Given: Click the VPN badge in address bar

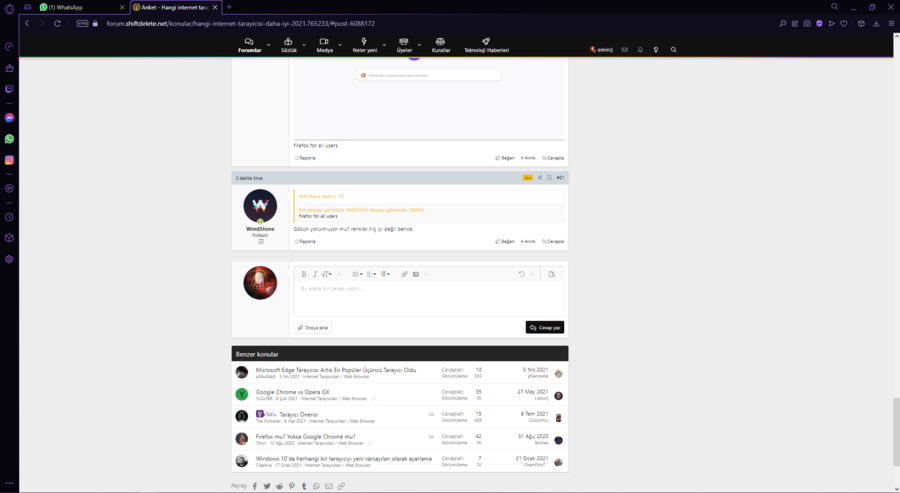Looking at the screenshot, I should click(x=83, y=24).
